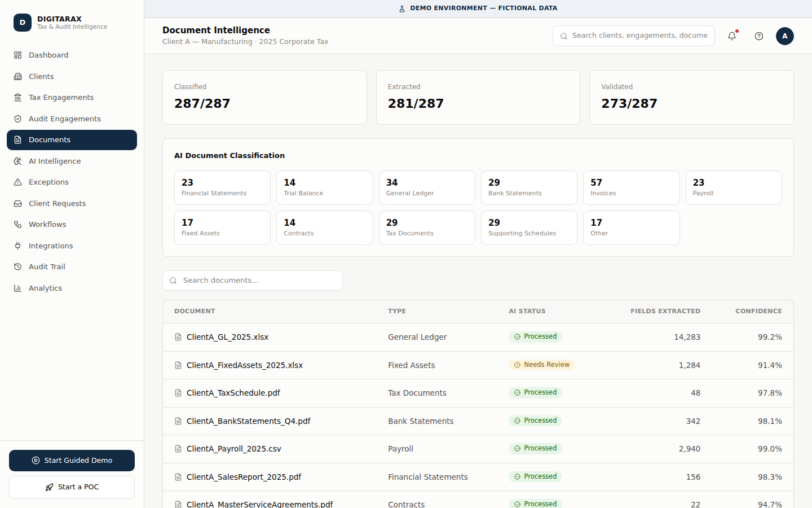812x508 pixels.
Task: Select the AI Intelligence menu item
Action: click(72, 161)
